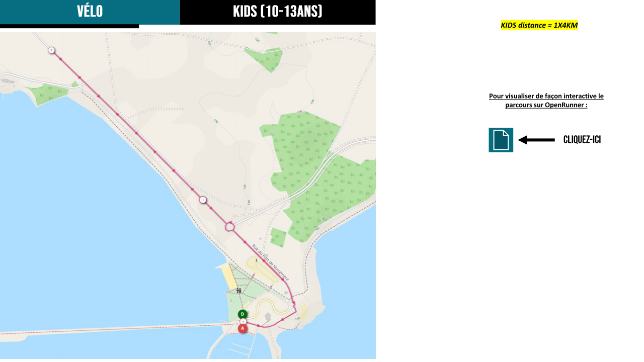The image size is (644, 362).
Task: Click the teal document icon for OpenRunner
Action: click(x=501, y=140)
